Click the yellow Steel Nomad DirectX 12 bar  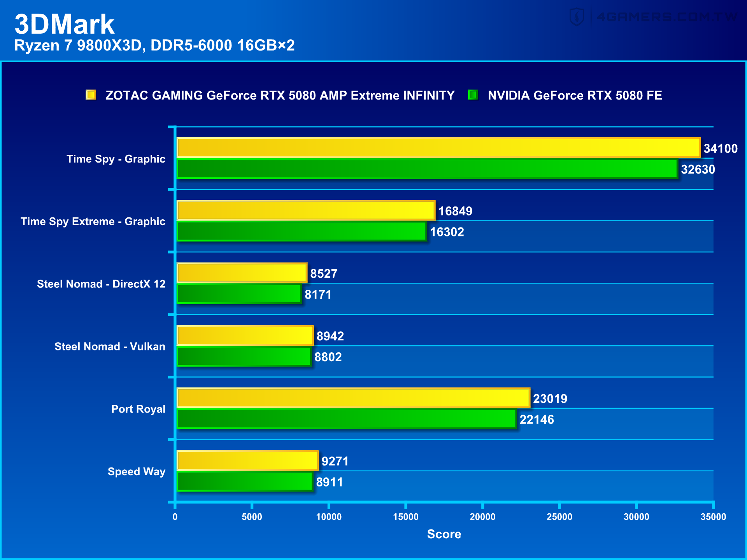(x=242, y=273)
